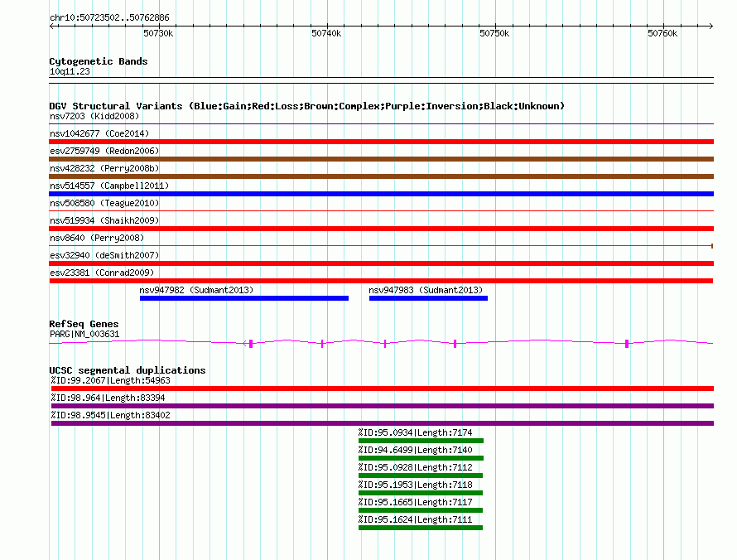Click the right arrow on the coordinate ruler
737x560 pixels.
click(711, 27)
